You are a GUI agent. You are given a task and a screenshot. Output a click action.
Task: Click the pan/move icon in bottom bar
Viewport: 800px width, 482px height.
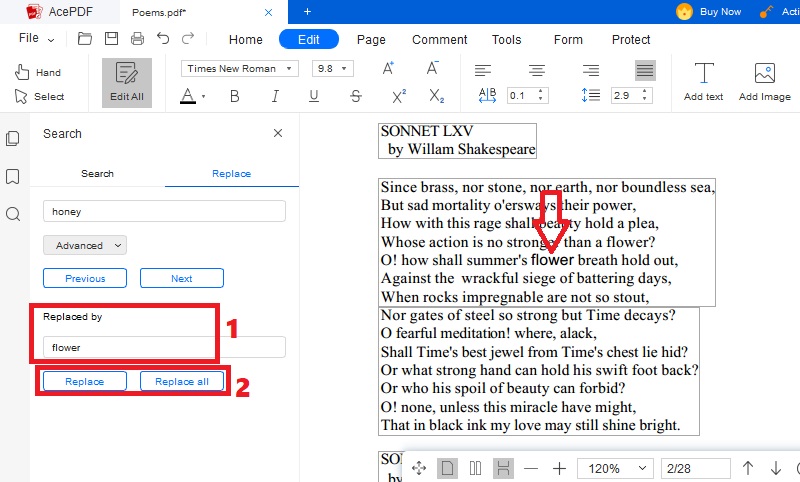click(419, 468)
